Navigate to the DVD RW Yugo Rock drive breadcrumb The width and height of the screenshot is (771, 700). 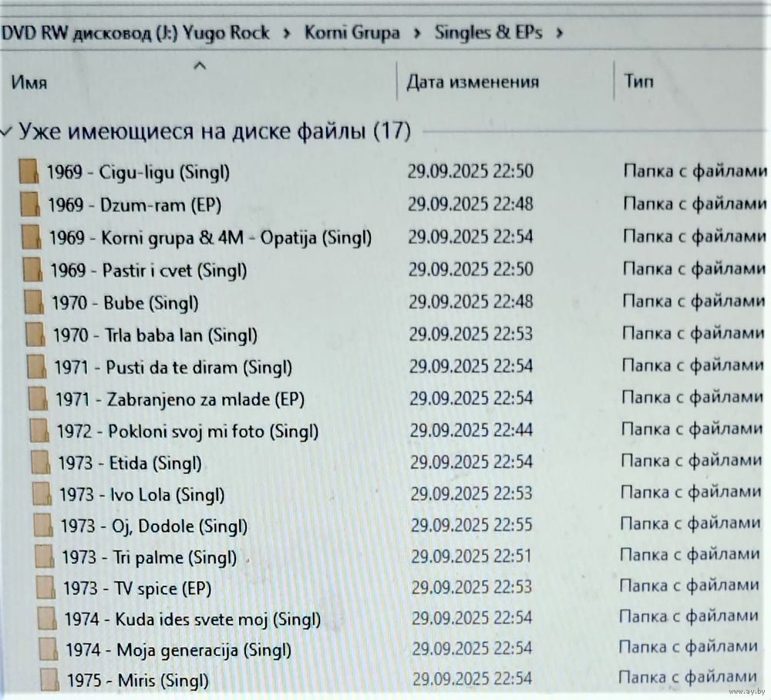tap(135, 33)
